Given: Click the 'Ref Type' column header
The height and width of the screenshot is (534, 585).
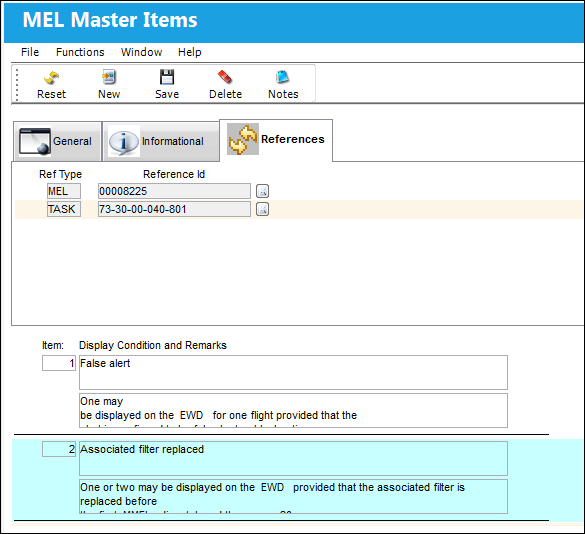Looking at the screenshot, I should coord(60,174).
